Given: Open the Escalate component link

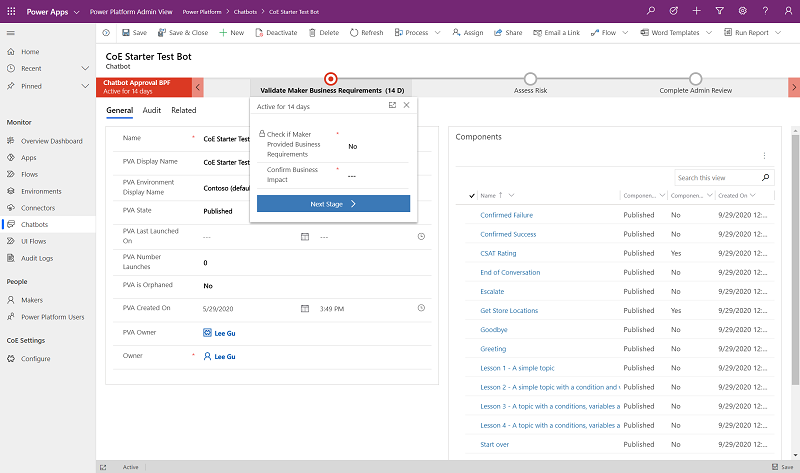Looking at the screenshot, I should (492, 291).
